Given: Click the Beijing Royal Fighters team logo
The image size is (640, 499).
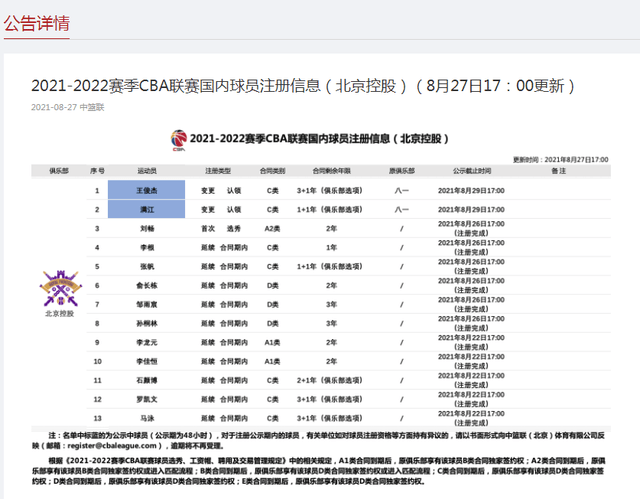Looking at the screenshot, I should pos(60,288).
